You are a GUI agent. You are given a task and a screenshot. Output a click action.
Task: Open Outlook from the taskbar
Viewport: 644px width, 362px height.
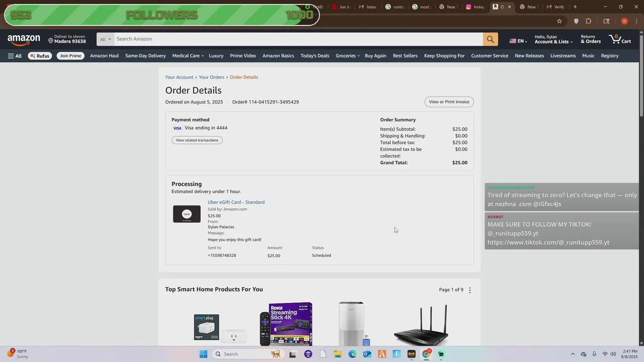point(367,354)
